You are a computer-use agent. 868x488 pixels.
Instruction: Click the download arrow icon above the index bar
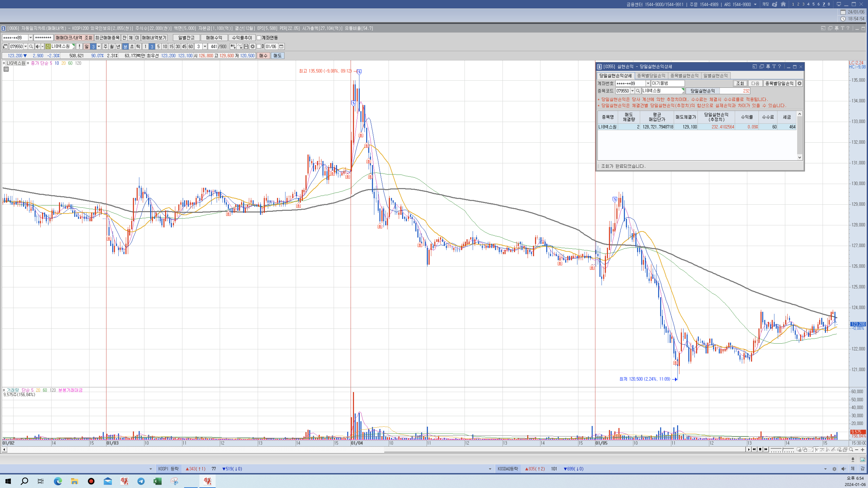point(853,460)
